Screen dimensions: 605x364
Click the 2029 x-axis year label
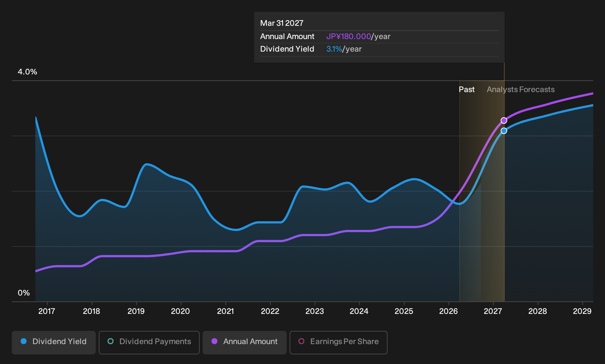[x=582, y=311]
